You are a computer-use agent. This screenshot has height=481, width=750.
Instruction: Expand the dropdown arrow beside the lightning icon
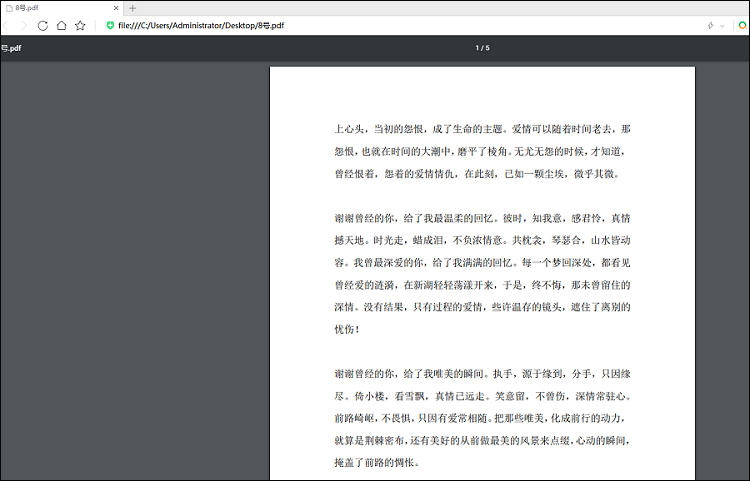coord(722,26)
